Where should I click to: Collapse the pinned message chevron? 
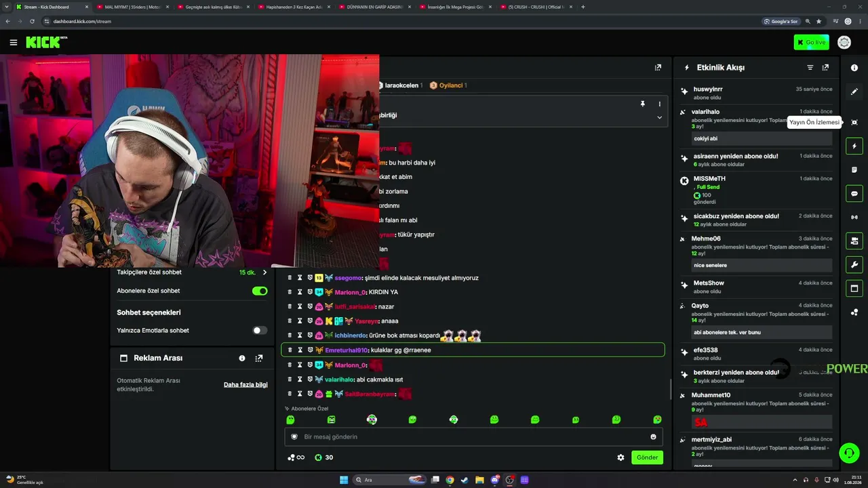659,117
